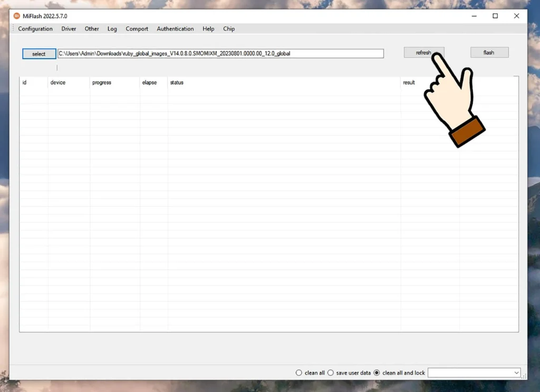This screenshot has width=540, height=392.
Task: Open the Comport menu
Action: click(137, 29)
